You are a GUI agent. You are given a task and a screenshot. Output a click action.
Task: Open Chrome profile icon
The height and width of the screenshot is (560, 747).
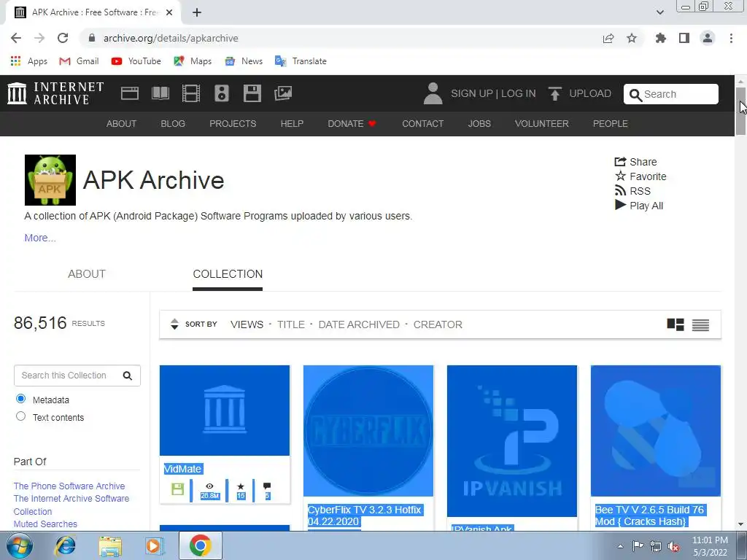pyautogui.click(x=708, y=38)
